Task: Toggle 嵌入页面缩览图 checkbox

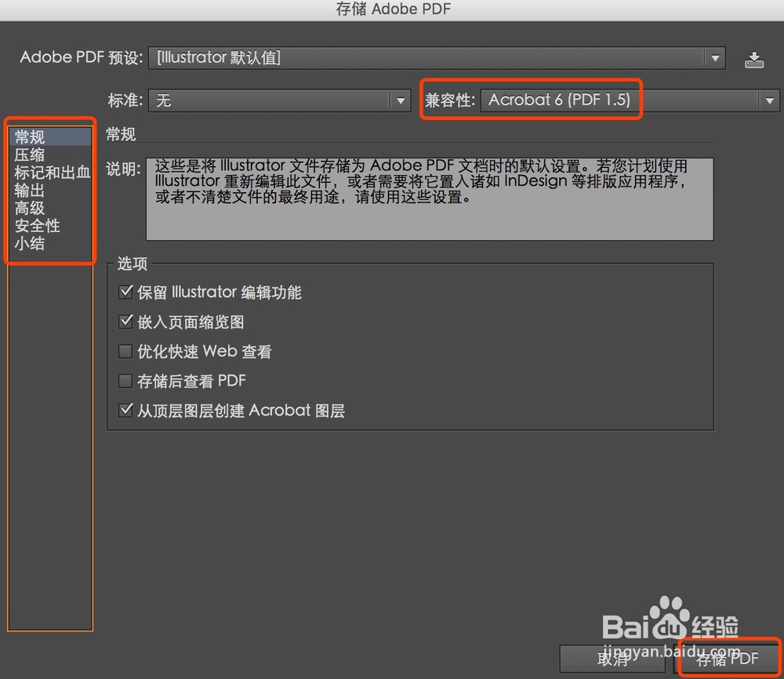Action: point(125,321)
